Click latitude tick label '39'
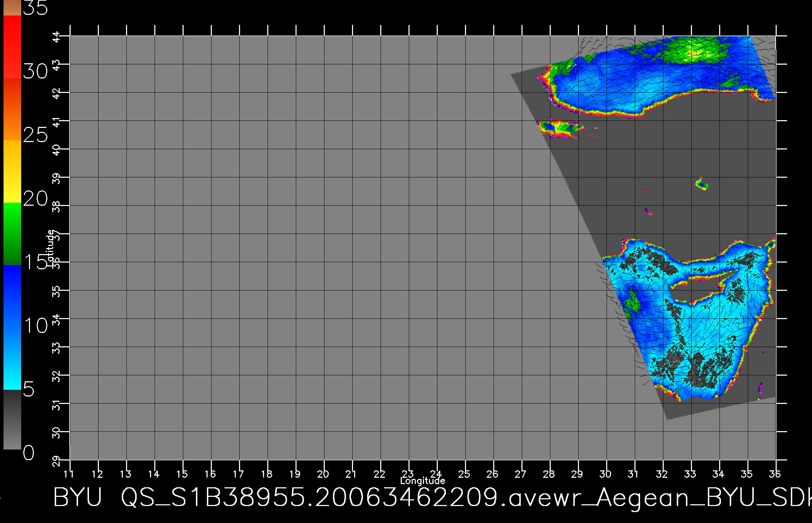The width and height of the screenshot is (812, 523). 57,178
